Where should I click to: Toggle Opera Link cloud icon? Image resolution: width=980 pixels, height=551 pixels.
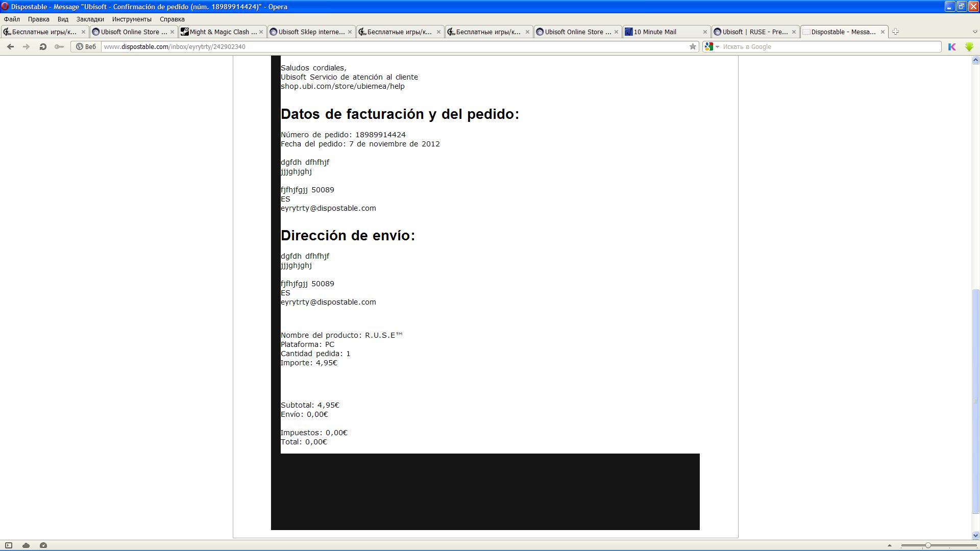coord(26,545)
